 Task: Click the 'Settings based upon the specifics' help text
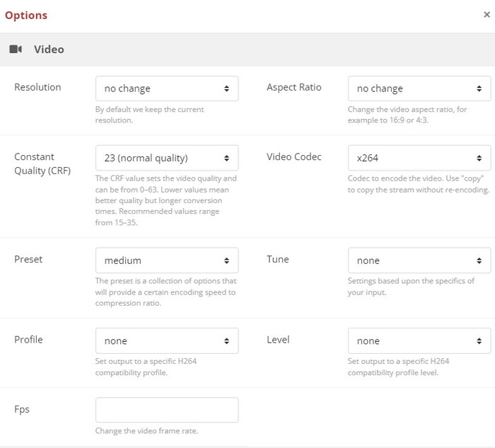coord(411,287)
